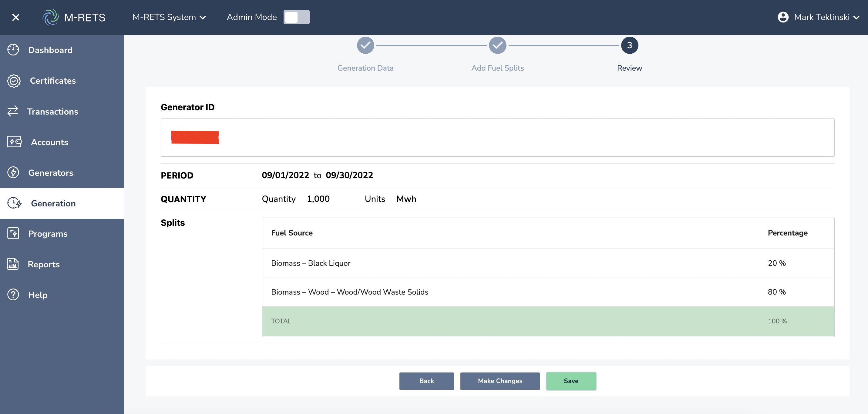Image resolution: width=868 pixels, height=414 pixels.
Task: Go to Generation Data step circle
Action: tap(365, 45)
